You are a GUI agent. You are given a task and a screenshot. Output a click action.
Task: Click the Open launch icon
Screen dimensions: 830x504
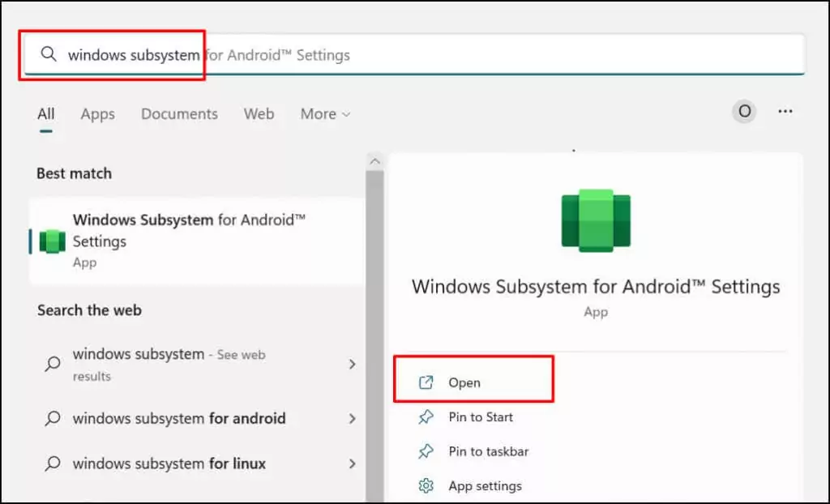coord(426,382)
